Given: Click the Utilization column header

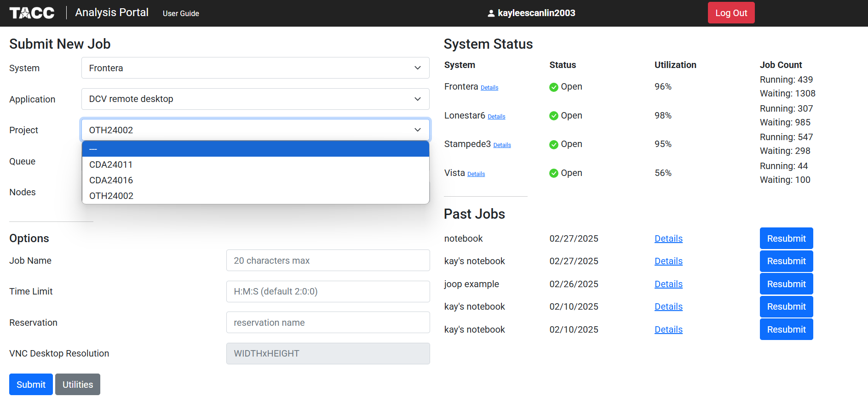Looking at the screenshot, I should point(675,65).
